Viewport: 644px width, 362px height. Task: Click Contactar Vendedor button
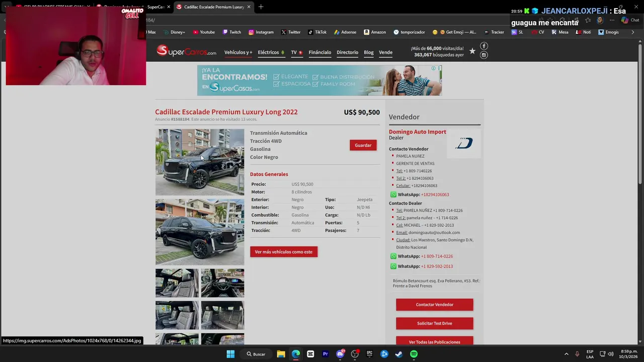(x=434, y=305)
